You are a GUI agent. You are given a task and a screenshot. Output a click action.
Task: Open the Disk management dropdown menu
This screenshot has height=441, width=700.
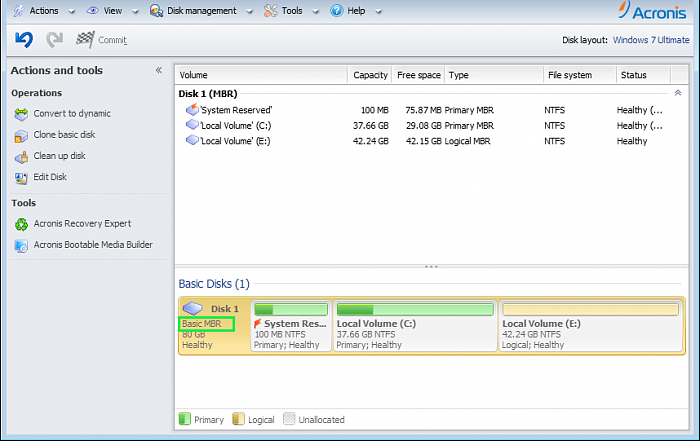click(x=200, y=11)
